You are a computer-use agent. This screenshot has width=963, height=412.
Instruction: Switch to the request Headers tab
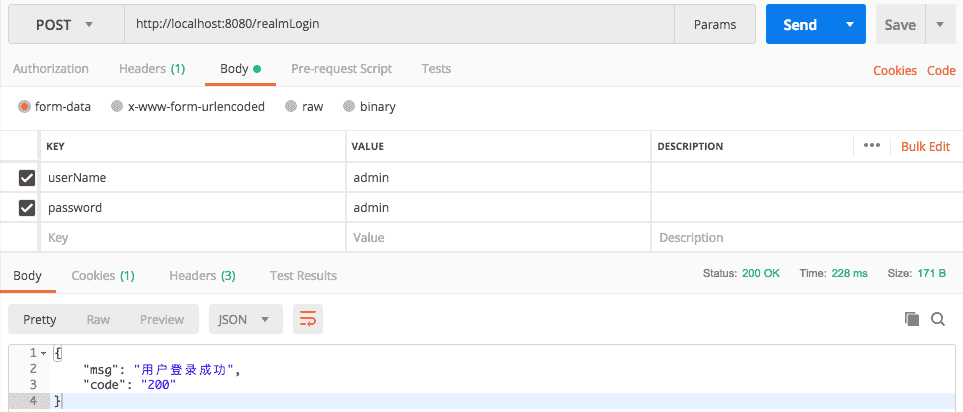(151, 69)
